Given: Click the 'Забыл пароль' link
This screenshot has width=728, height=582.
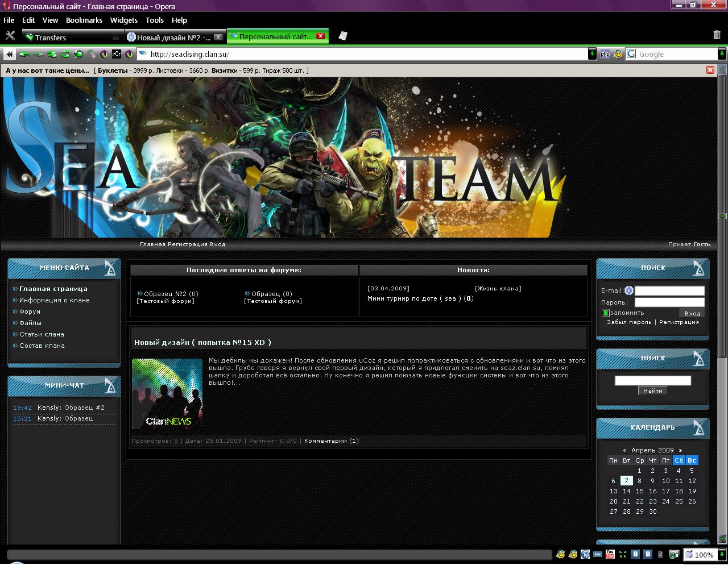Looking at the screenshot, I should (x=629, y=322).
